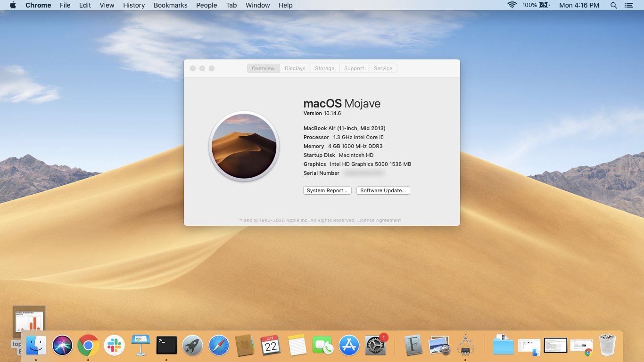Open Contacts book icon in Dock
The height and width of the screenshot is (362, 644).
click(245, 346)
